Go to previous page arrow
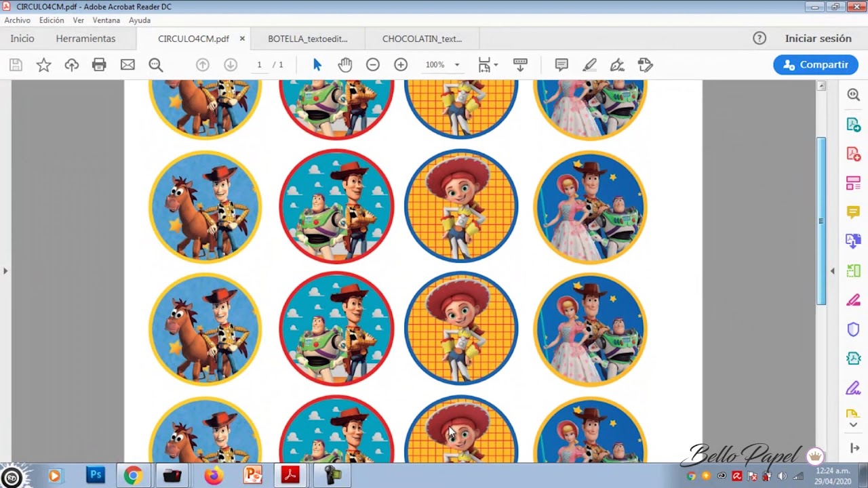Screen dimensions: 868x488 202,65
